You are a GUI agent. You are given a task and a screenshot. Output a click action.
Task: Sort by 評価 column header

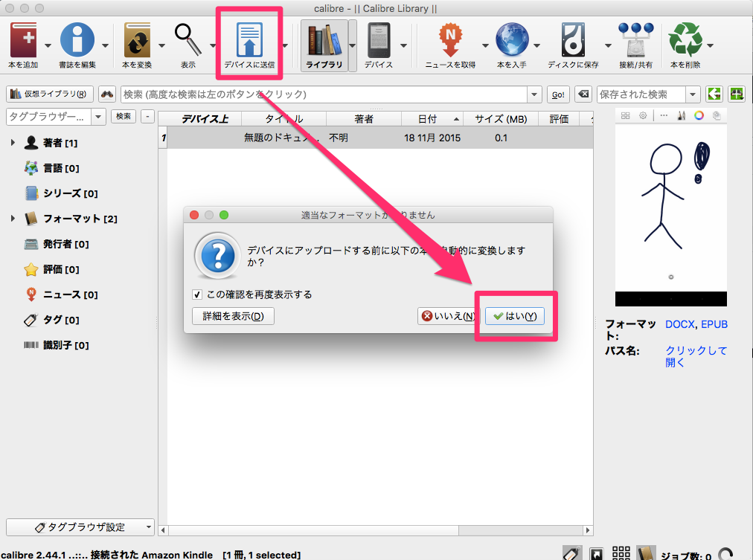(559, 119)
